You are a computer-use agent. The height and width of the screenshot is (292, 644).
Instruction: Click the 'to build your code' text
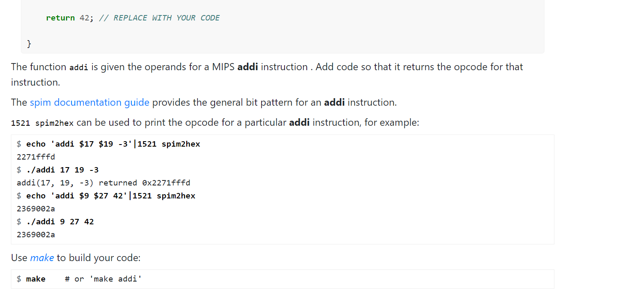pyautogui.click(x=99, y=258)
